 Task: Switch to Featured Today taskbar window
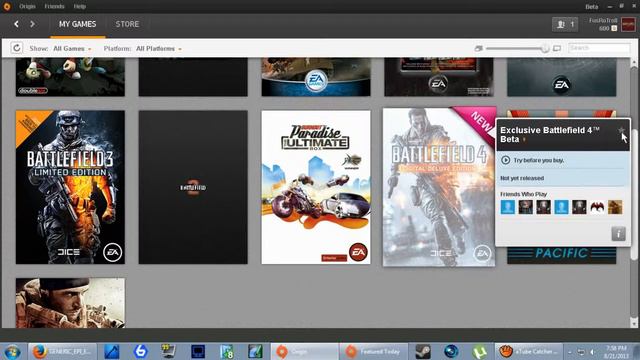coord(373,351)
